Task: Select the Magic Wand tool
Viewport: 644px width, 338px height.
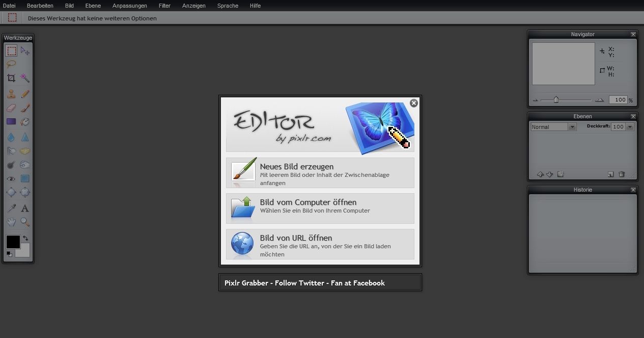Action: tap(25, 78)
